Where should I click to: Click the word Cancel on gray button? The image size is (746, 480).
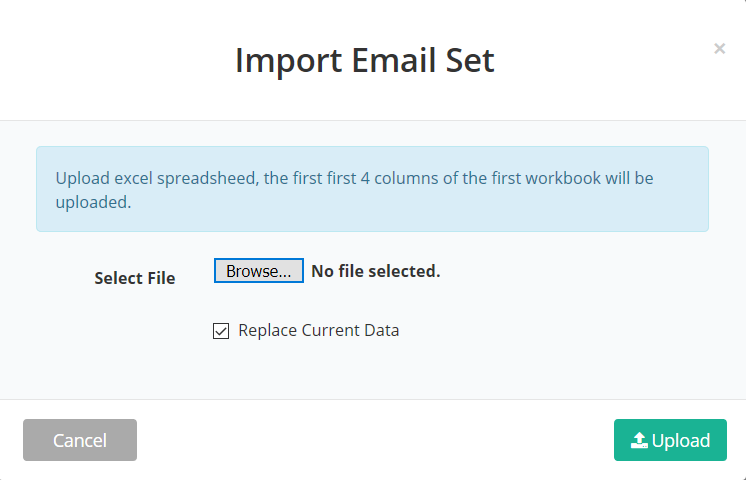(x=80, y=441)
